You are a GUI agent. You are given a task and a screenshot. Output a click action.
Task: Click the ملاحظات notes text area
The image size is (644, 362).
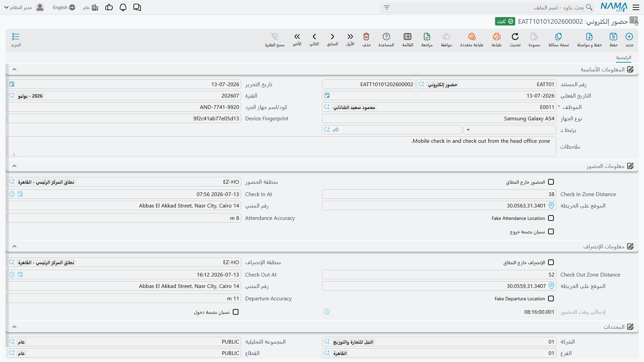tap(281, 146)
